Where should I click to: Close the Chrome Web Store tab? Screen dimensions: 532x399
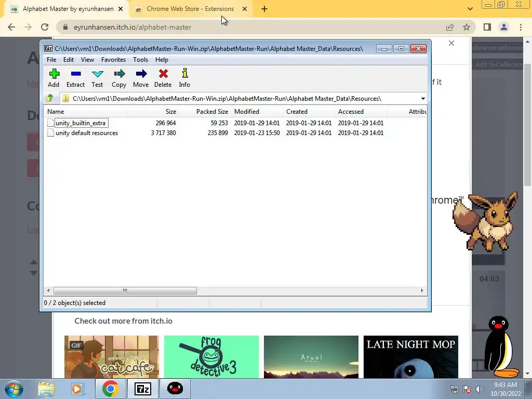tap(244, 9)
